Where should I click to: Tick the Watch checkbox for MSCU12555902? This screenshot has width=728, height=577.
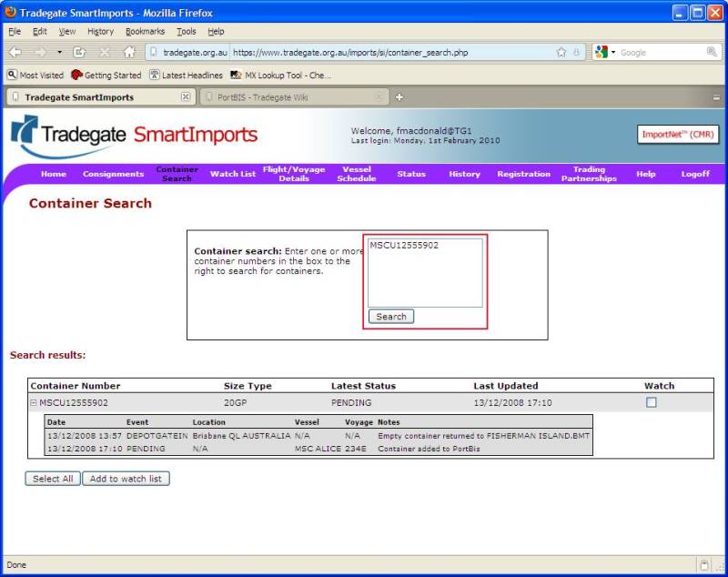pyautogui.click(x=652, y=402)
